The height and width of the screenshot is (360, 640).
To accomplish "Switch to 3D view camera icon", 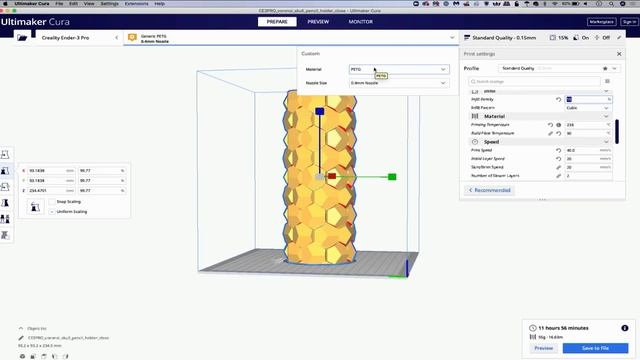I will click(22, 356).
